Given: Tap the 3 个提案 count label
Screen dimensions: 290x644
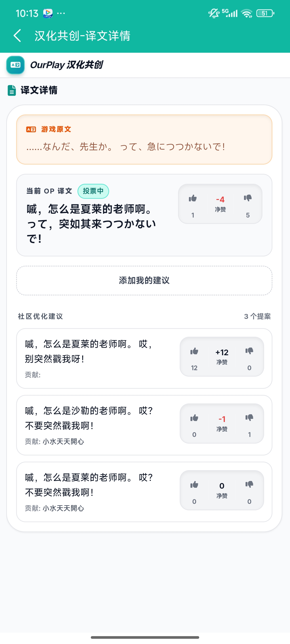Looking at the screenshot, I should [257, 317].
